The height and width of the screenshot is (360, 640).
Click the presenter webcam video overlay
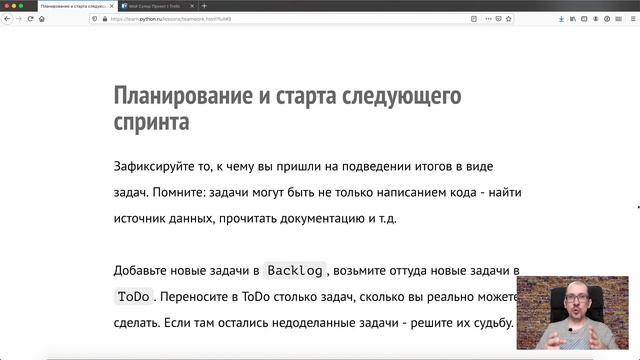point(573,313)
